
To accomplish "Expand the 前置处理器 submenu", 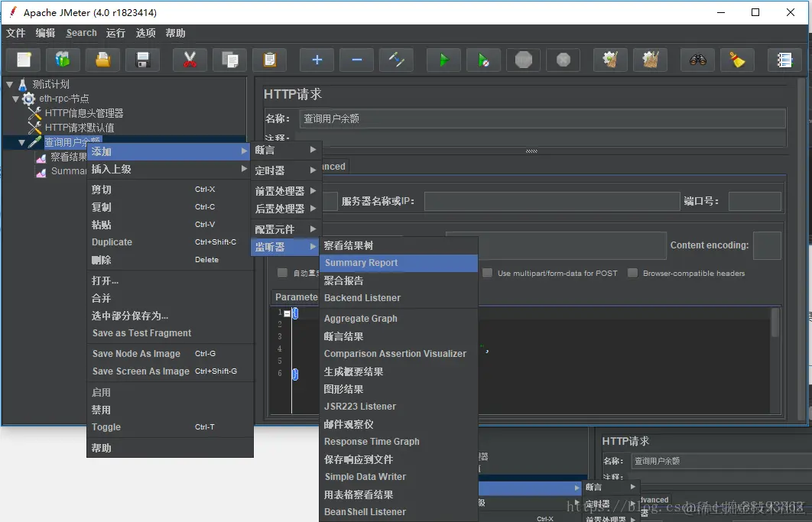I will coord(286,191).
